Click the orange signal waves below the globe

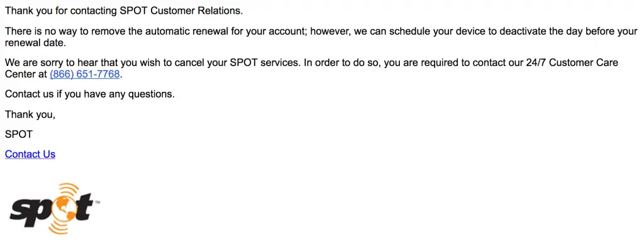(57, 228)
